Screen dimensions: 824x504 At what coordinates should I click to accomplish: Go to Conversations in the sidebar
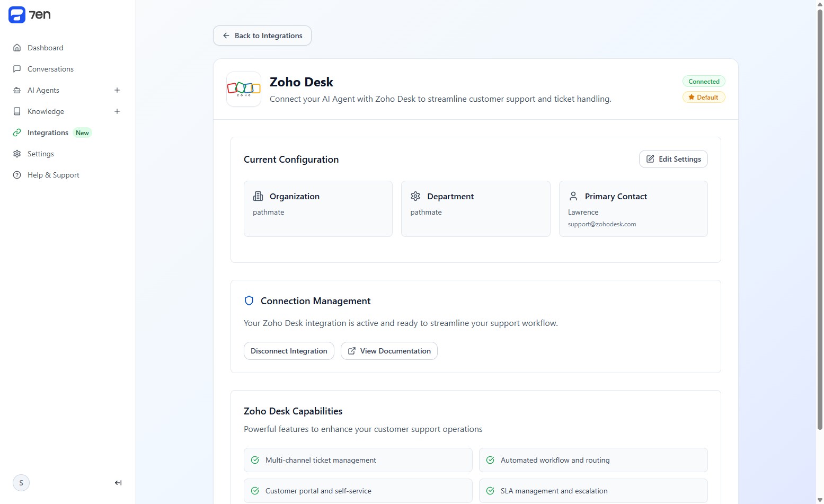coord(50,69)
